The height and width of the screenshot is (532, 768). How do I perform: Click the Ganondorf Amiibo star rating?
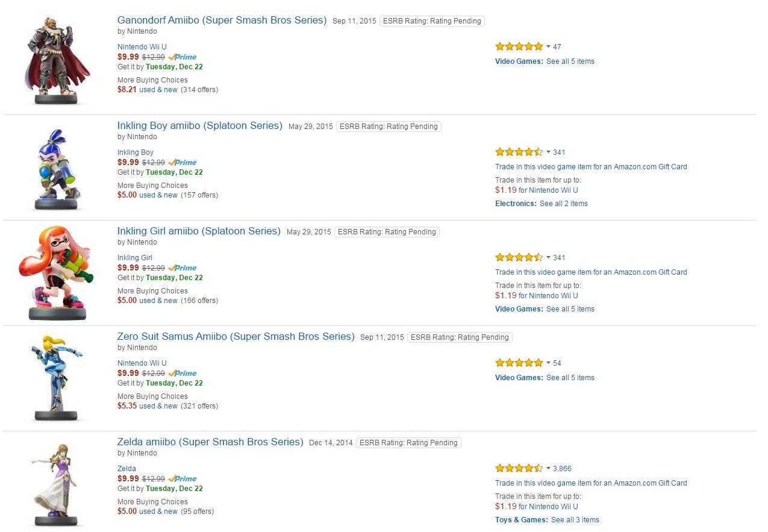tap(519, 46)
